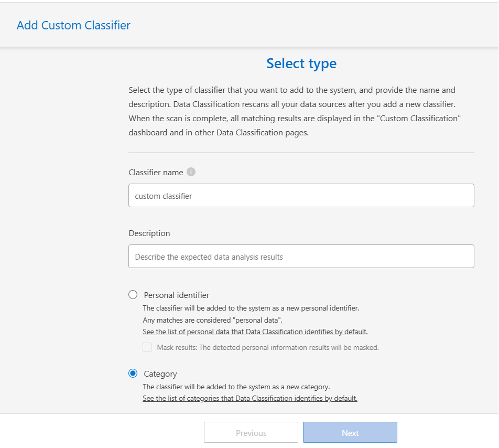
Task: Focus the Description text field
Action: coord(301,257)
